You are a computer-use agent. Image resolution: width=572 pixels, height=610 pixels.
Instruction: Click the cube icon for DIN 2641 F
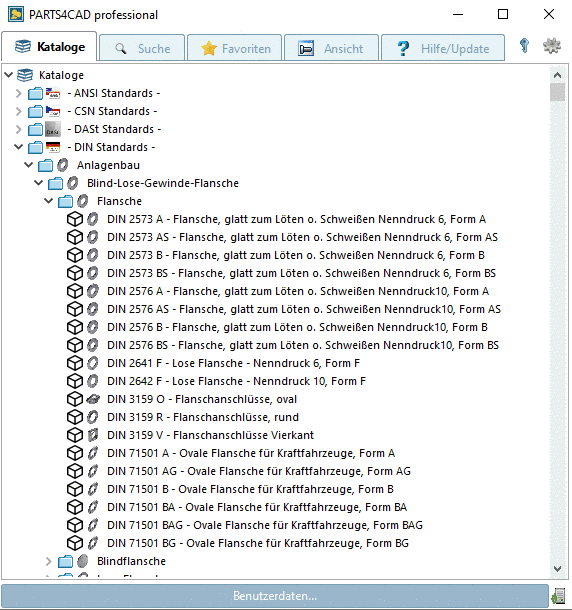[75, 363]
